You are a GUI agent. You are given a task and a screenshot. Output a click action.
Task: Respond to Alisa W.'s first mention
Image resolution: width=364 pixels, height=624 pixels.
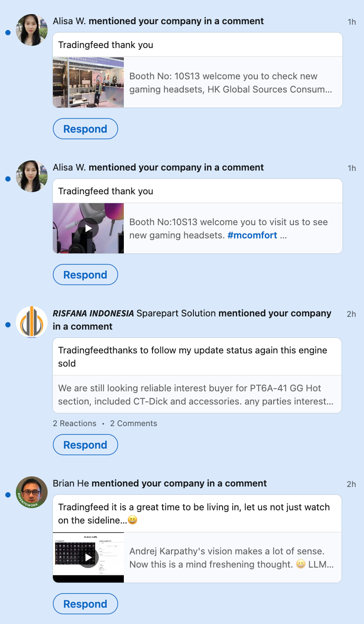[85, 129]
